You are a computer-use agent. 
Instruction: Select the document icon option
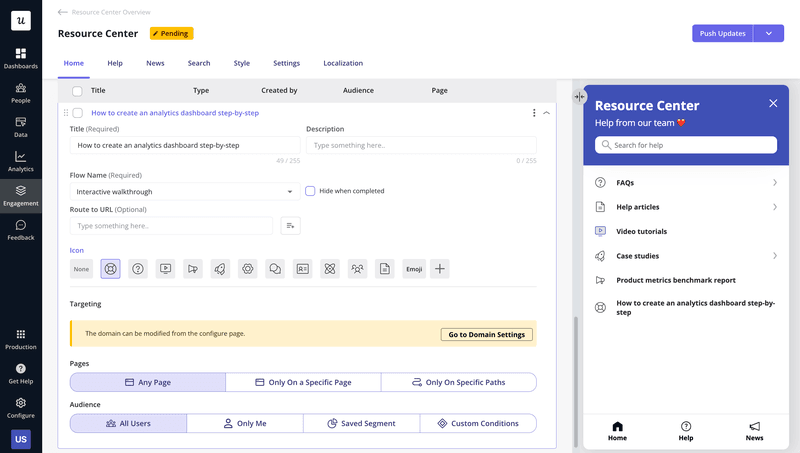tap(385, 269)
